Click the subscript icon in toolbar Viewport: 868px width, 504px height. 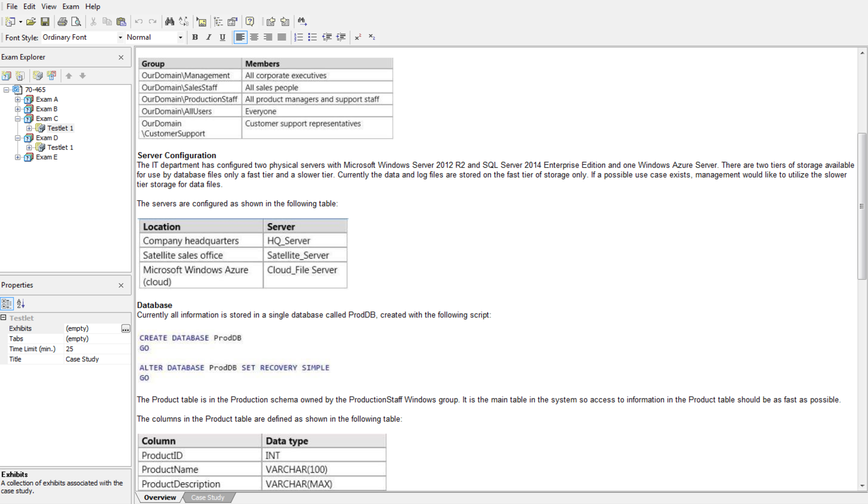point(372,37)
